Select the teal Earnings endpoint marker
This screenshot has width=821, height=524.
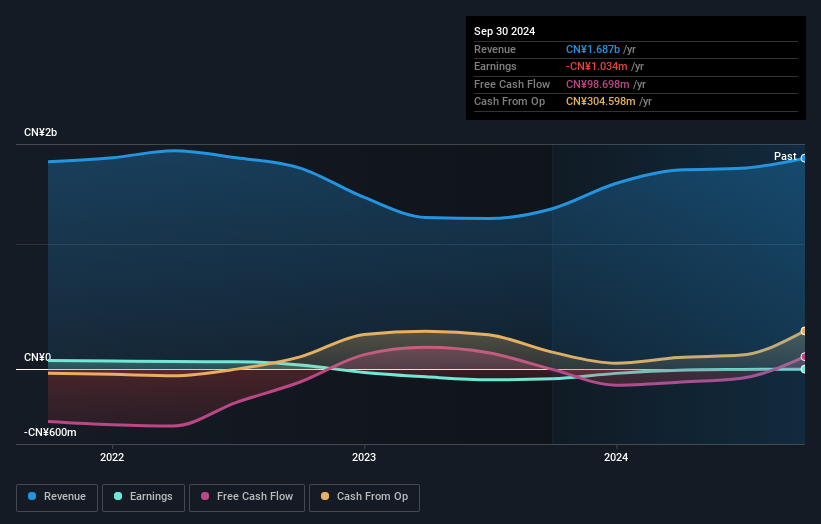point(804,369)
